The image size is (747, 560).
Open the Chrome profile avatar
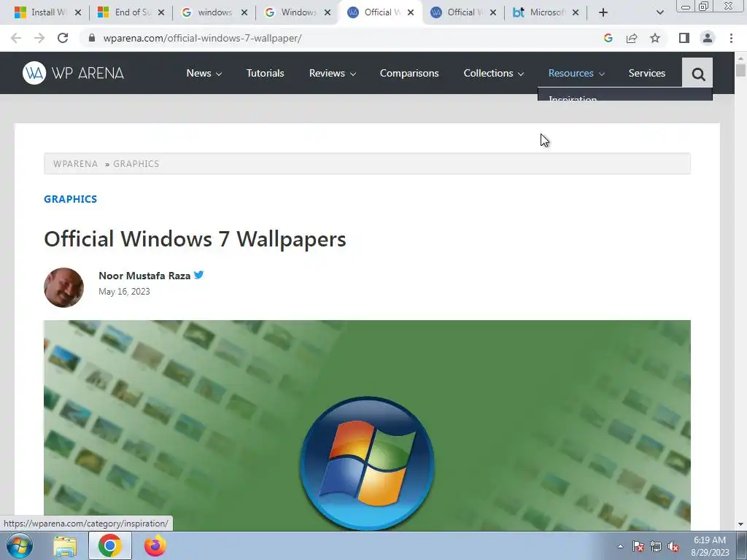(x=708, y=38)
